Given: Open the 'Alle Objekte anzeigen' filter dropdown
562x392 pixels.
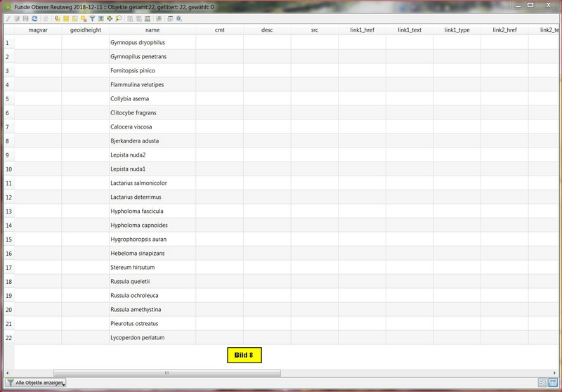Looking at the screenshot, I should pyautogui.click(x=36, y=383).
